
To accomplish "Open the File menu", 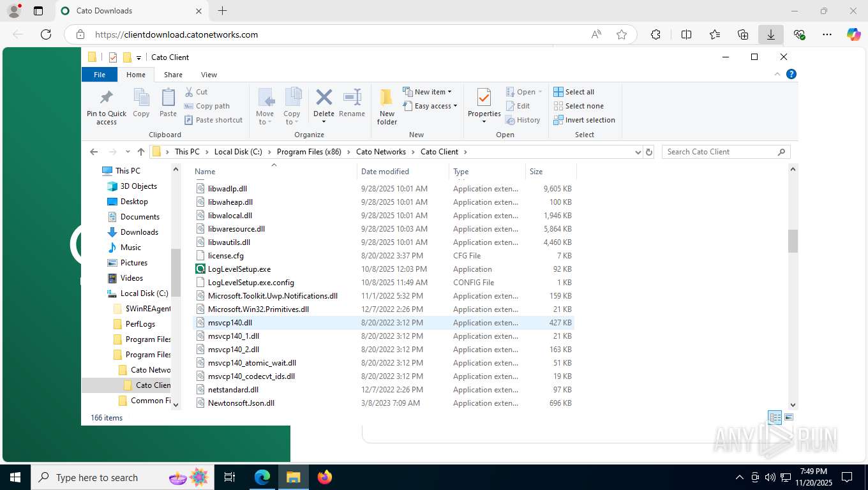I will [100, 75].
